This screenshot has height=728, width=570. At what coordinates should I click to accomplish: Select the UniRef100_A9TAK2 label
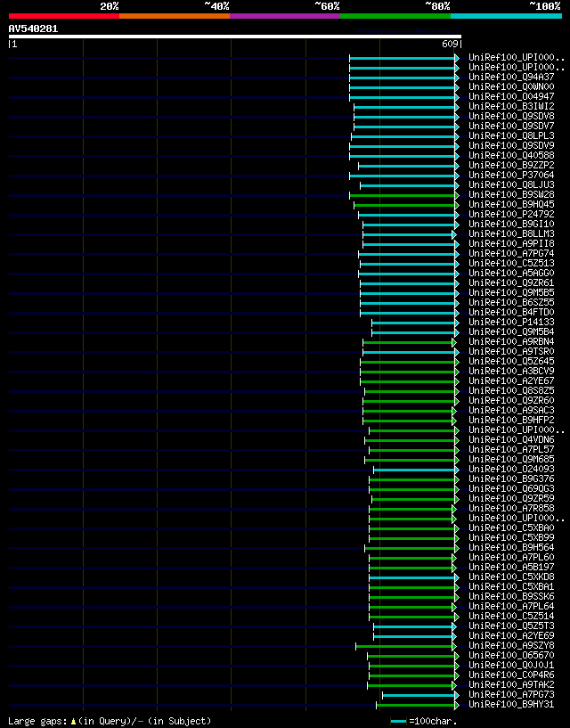tap(511, 684)
